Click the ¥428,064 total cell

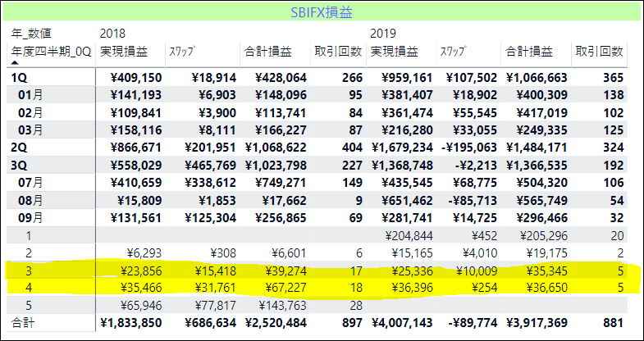[281, 78]
